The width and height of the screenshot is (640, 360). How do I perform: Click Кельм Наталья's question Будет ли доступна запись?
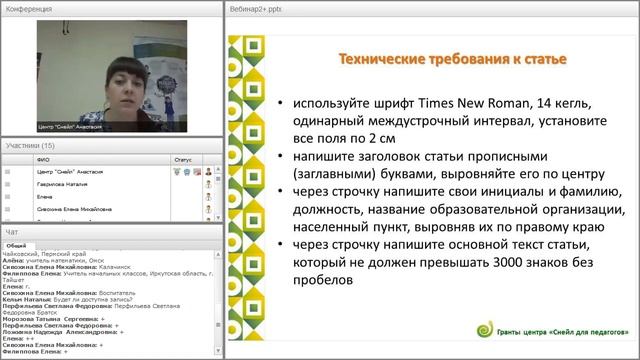click(x=67, y=300)
